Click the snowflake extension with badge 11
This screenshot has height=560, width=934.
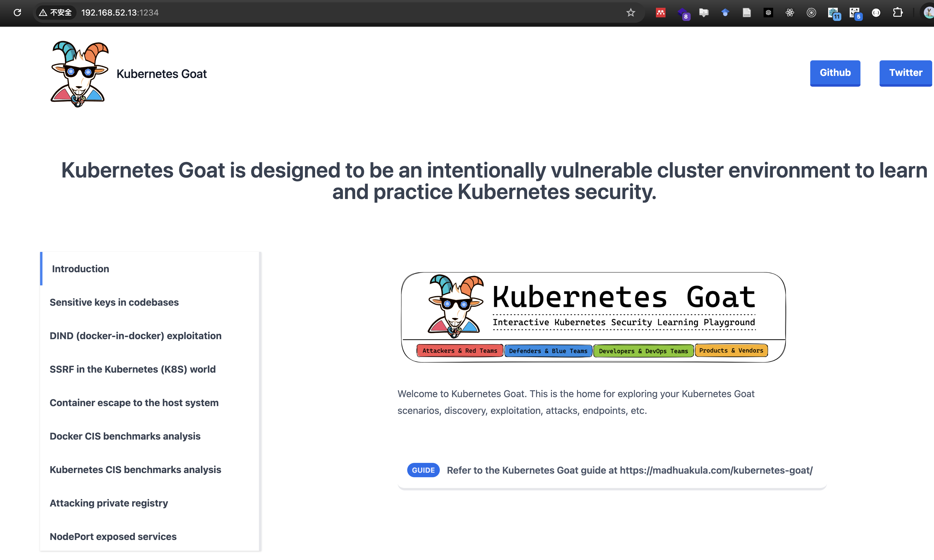(833, 13)
